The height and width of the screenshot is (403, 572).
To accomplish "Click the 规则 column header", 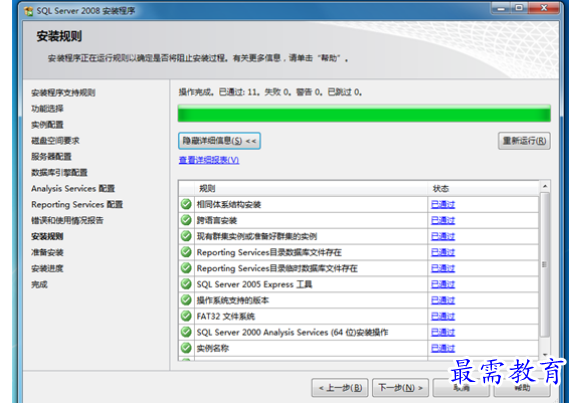I will (x=311, y=189).
